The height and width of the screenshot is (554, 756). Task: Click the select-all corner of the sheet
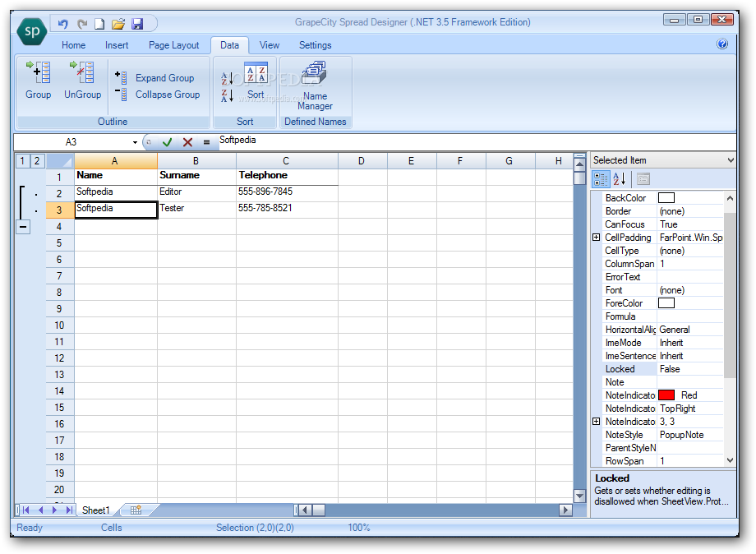click(60, 160)
